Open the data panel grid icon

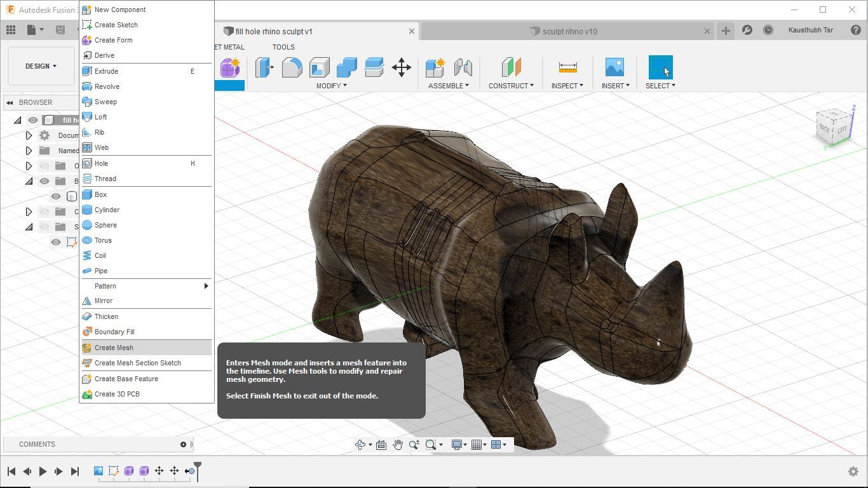11,30
